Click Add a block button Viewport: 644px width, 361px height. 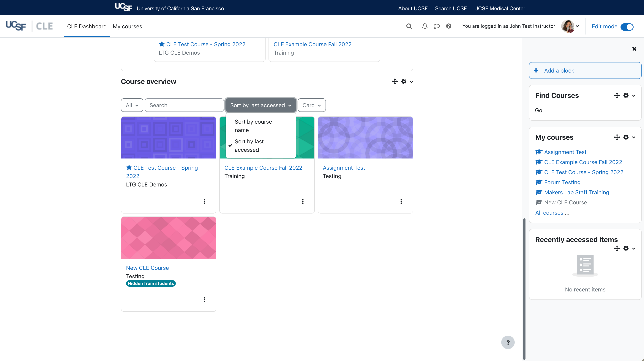click(x=585, y=70)
